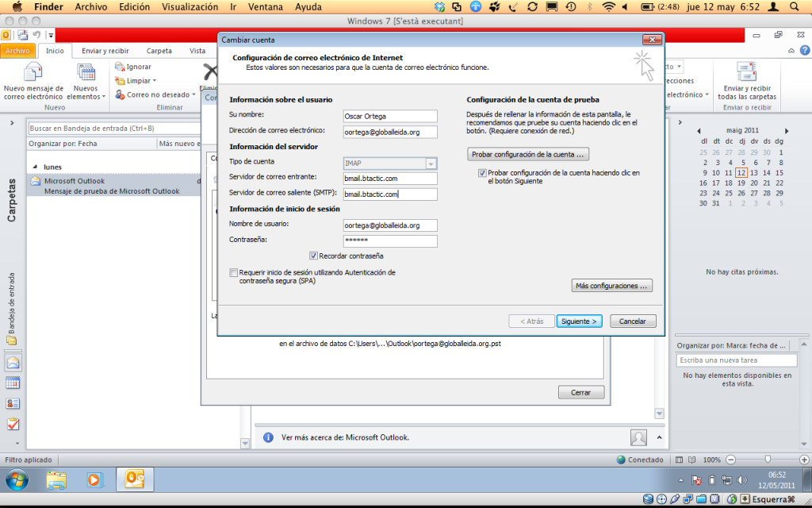The width and height of the screenshot is (812, 508).
Task: Uncheck Probar configuración haciendo clic en Siguiente
Action: [482, 172]
